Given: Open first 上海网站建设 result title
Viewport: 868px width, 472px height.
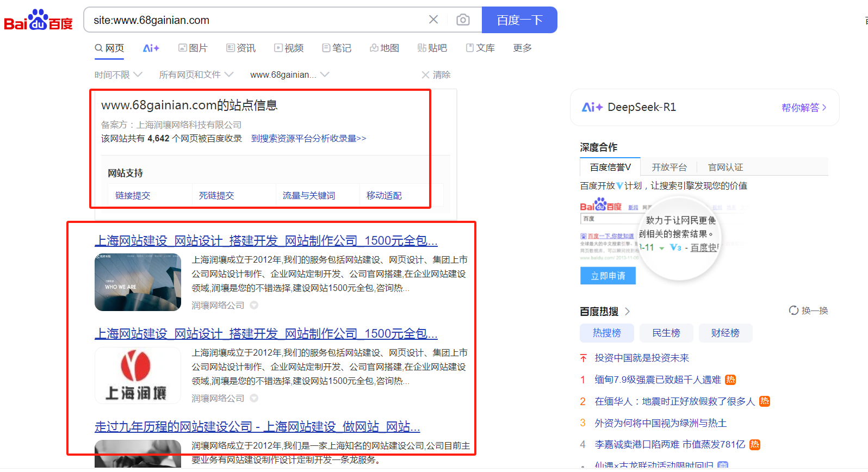Looking at the screenshot, I should [266, 240].
